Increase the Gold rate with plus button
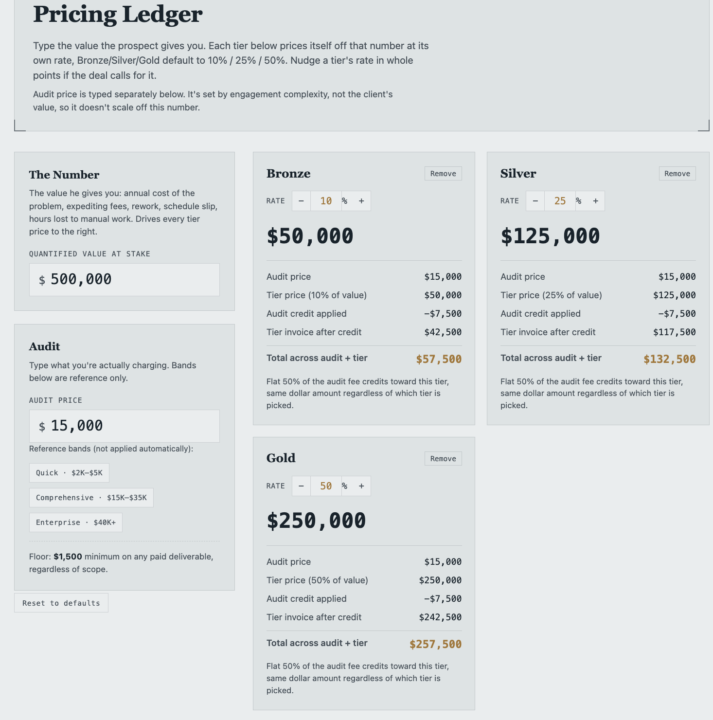Viewport: 713px width, 720px height. pos(361,486)
